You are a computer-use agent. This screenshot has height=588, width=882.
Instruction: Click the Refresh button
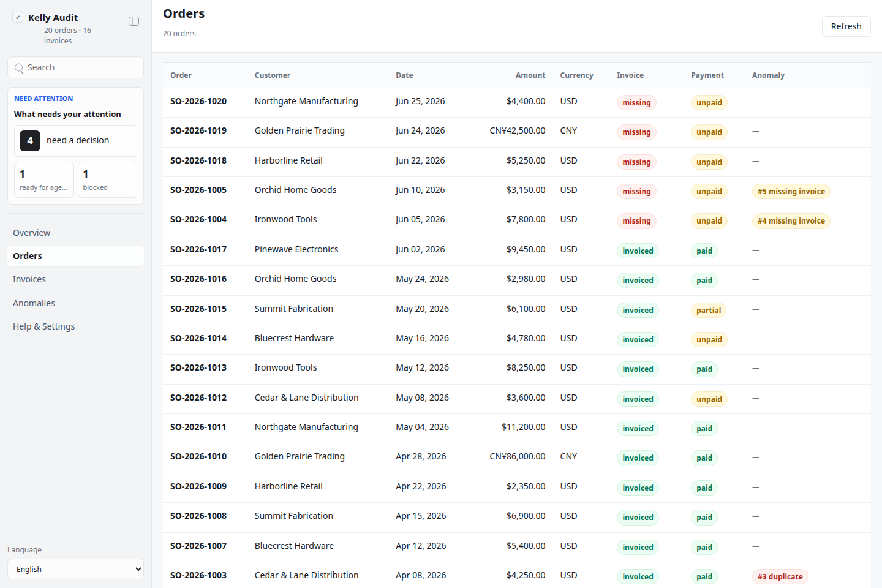pos(846,26)
